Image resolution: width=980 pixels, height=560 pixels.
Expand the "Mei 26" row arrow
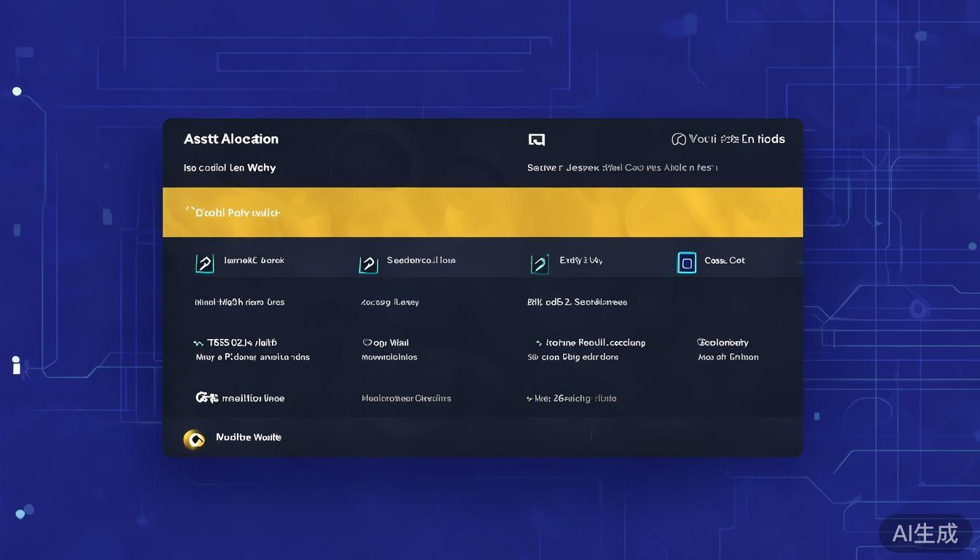(x=529, y=399)
